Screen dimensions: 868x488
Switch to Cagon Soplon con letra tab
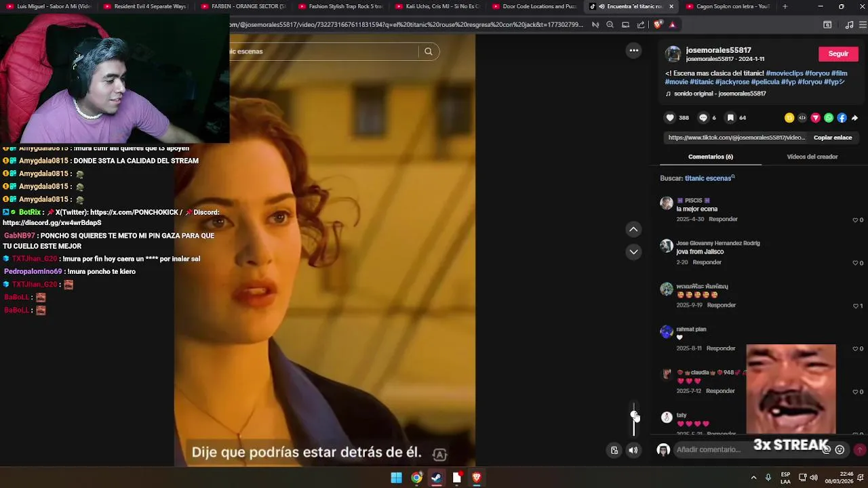[728, 7]
